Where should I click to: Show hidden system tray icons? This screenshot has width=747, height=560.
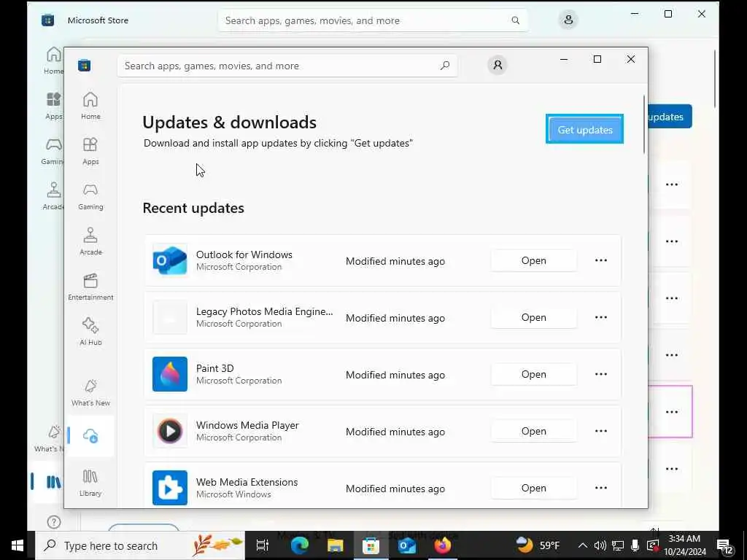point(583,545)
